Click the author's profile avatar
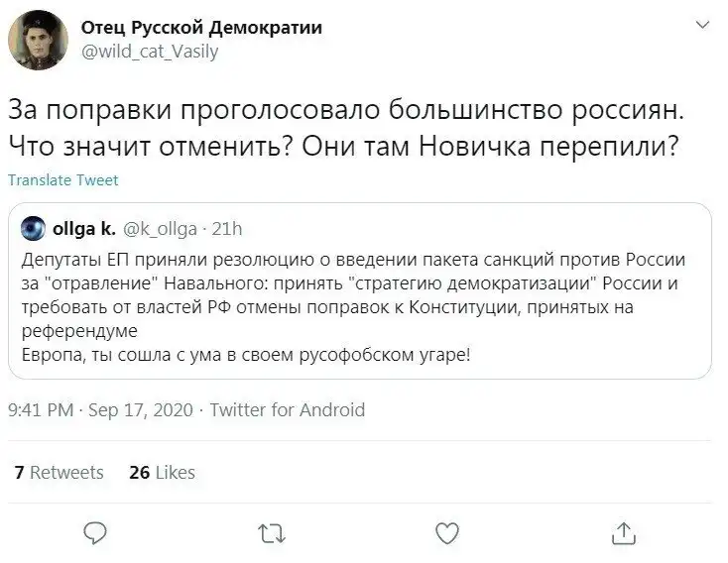 pos(38,40)
